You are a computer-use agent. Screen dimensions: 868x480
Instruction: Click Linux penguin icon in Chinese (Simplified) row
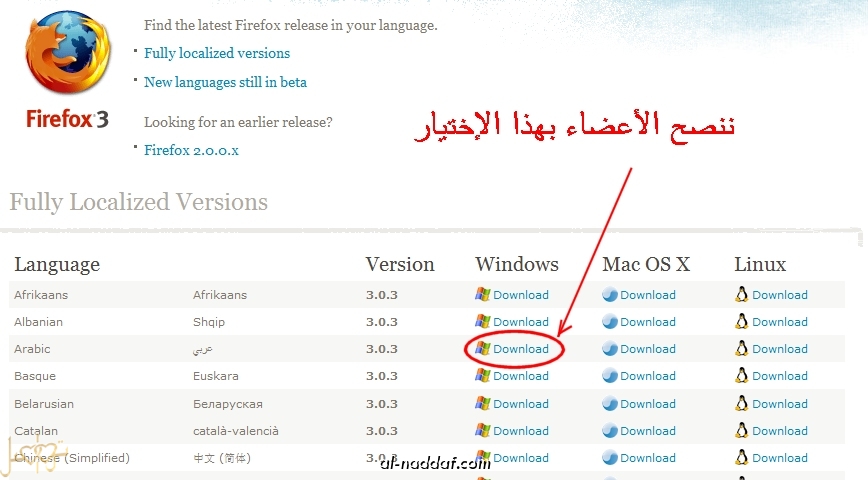741,457
